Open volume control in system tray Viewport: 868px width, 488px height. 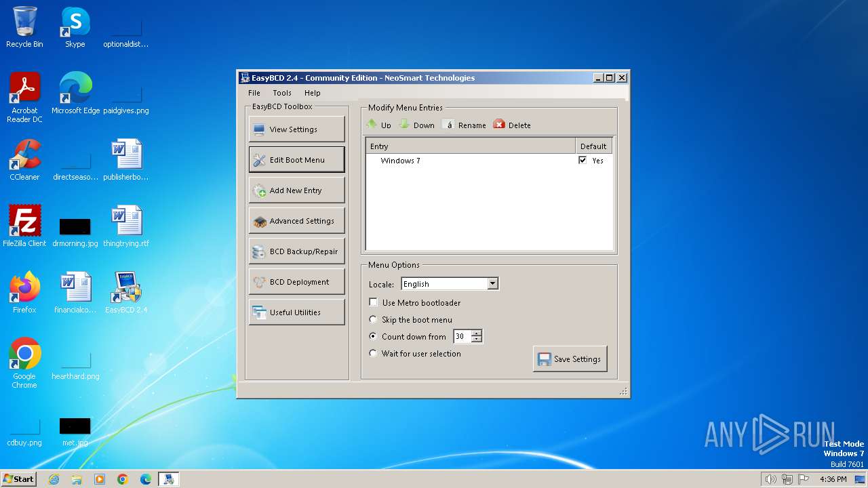pyautogui.click(x=770, y=479)
